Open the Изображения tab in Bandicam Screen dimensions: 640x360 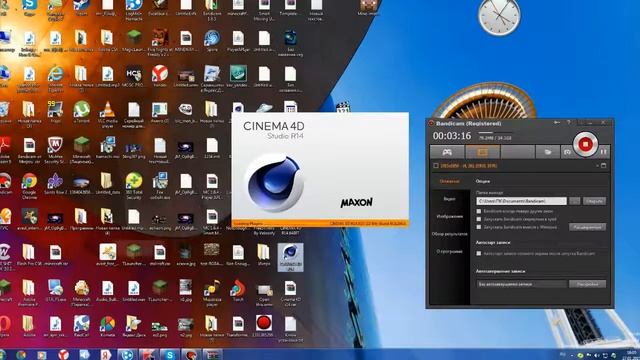449,216
